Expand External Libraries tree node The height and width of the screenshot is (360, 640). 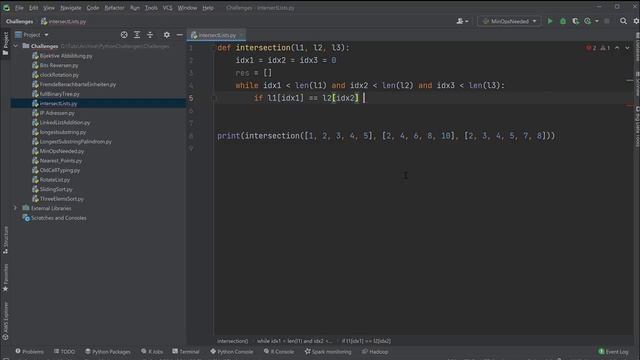(x=16, y=208)
